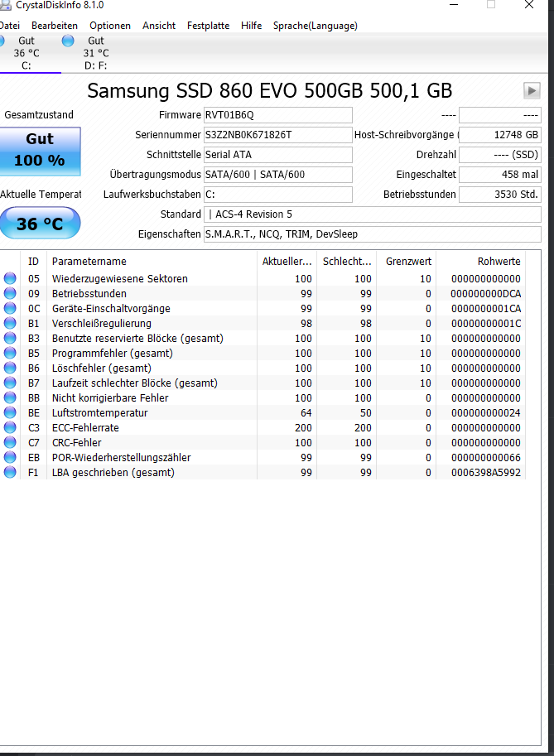Click status orb for Löschfehler row
The image size is (554, 756).
pyautogui.click(x=10, y=368)
